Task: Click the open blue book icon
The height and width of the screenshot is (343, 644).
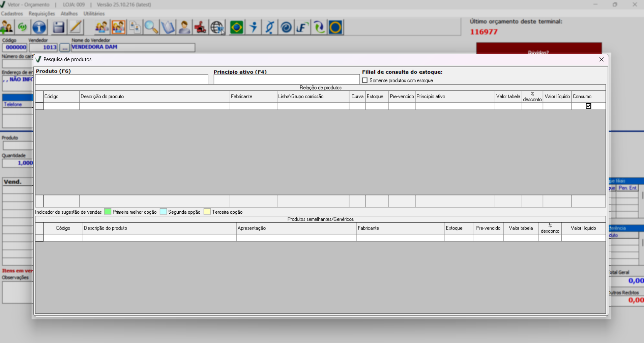Action: click(168, 27)
